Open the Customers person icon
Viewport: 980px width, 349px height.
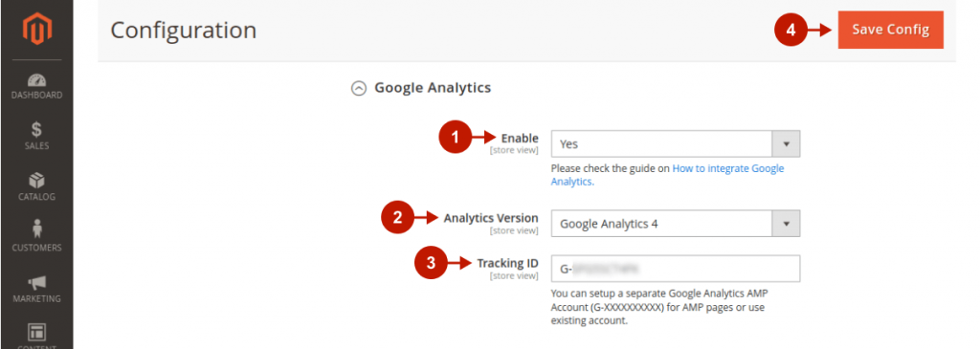tap(37, 229)
